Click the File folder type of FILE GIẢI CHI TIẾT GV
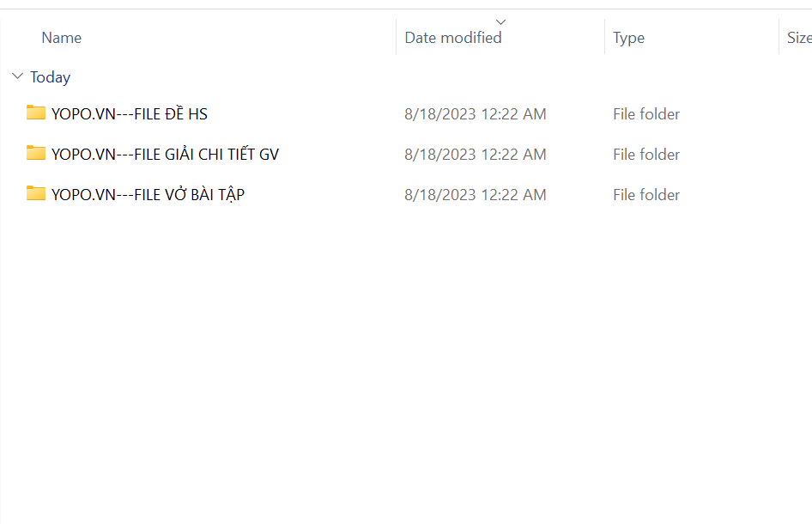The width and height of the screenshot is (812, 524). tap(645, 155)
